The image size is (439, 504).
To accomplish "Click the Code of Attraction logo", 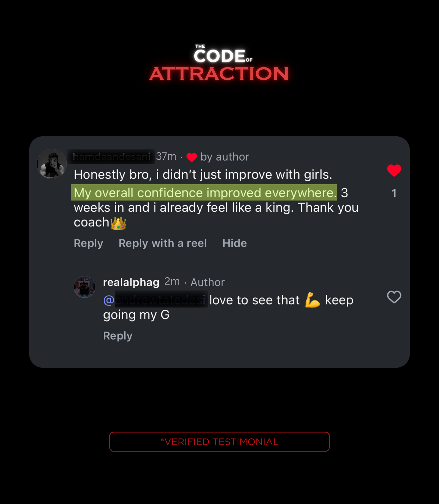I will (x=219, y=63).
